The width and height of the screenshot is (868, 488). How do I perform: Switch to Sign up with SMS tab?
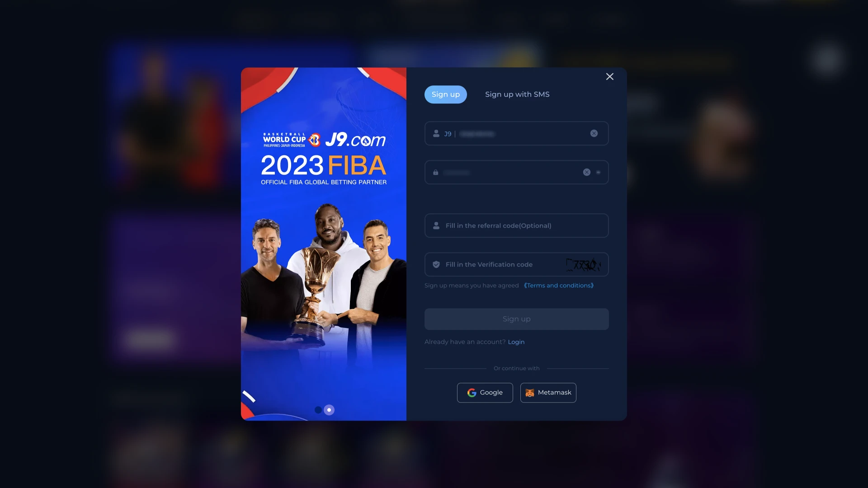tap(517, 94)
